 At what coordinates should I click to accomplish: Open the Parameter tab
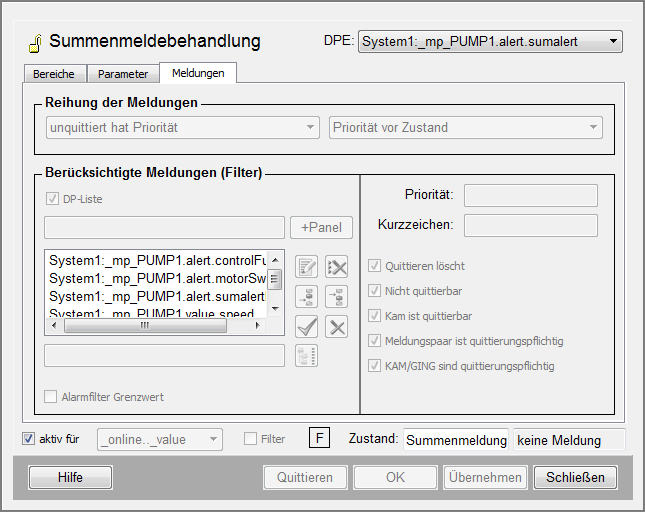pyautogui.click(x=123, y=74)
